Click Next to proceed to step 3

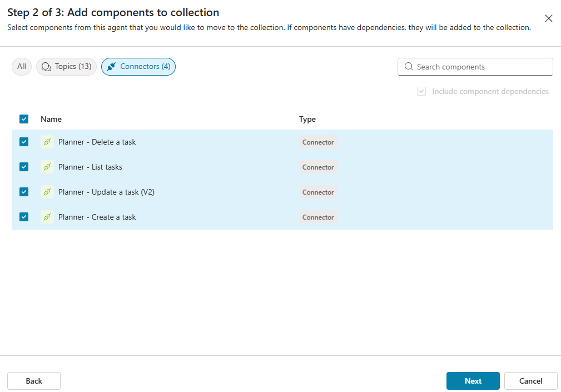coord(473,381)
